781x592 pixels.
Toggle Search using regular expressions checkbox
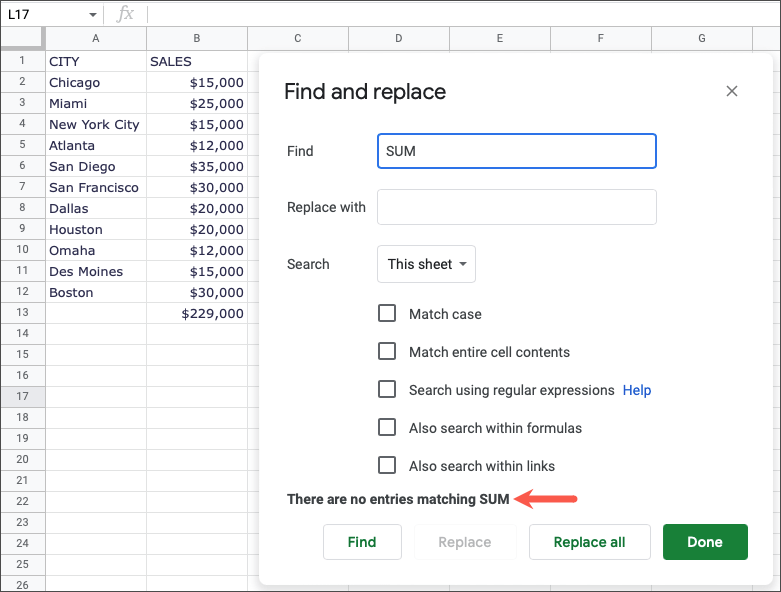pos(387,390)
